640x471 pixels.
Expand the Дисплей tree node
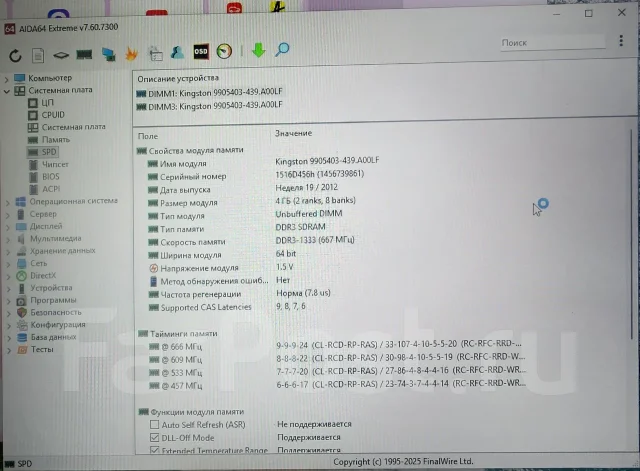click(8, 227)
